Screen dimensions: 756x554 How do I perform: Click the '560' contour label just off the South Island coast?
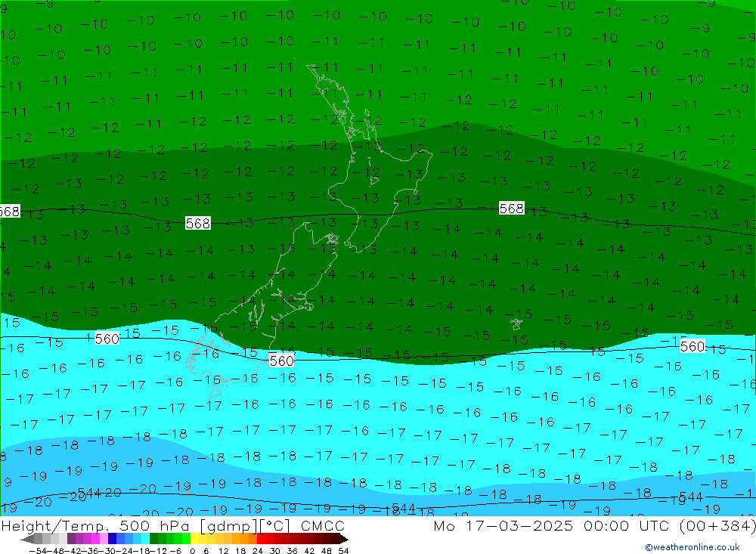click(281, 361)
